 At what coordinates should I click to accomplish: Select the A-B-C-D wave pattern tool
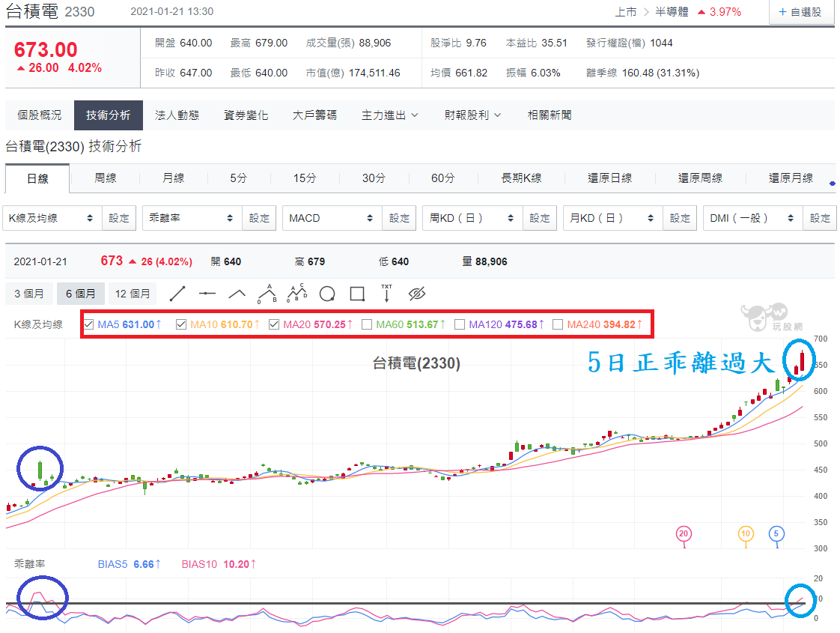click(x=296, y=294)
